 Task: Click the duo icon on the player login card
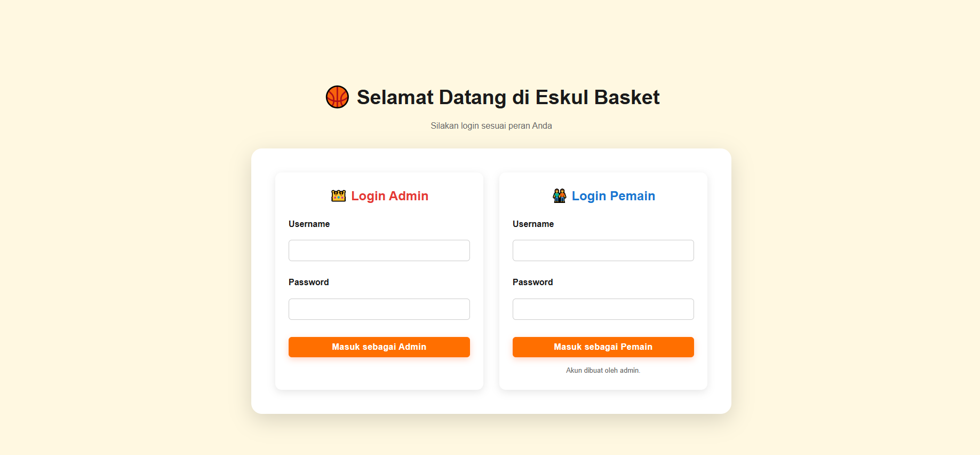559,195
